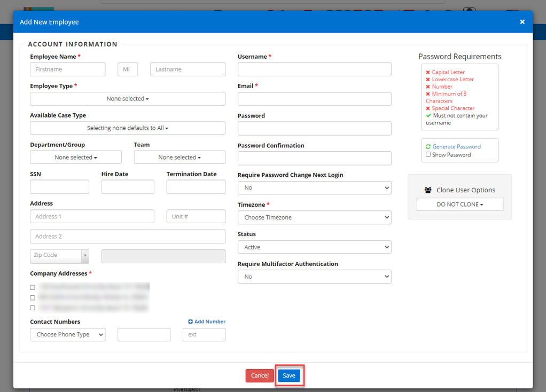Save the new employee

pyautogui.click(x=289, y=375)
